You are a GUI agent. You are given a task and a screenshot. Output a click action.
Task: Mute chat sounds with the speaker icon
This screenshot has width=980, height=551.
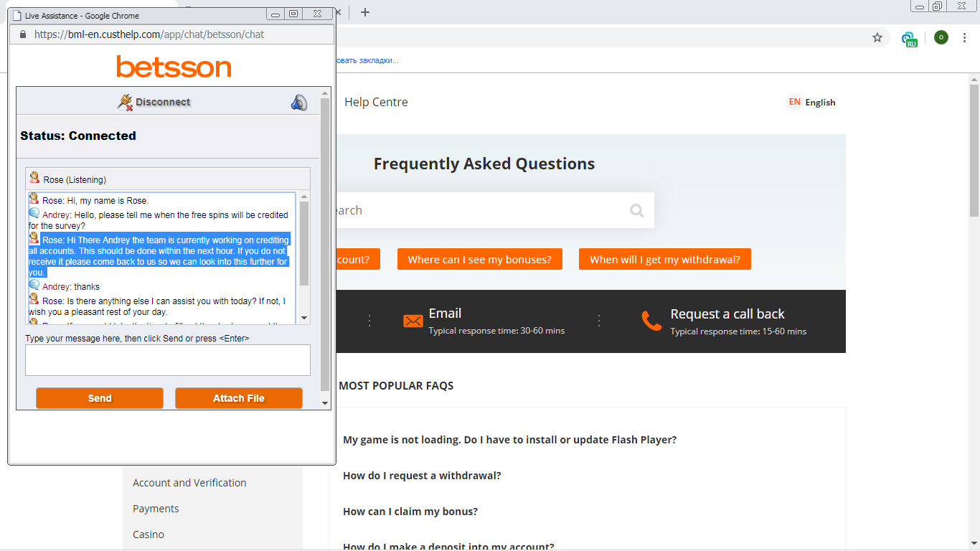(x=299, y=103)
